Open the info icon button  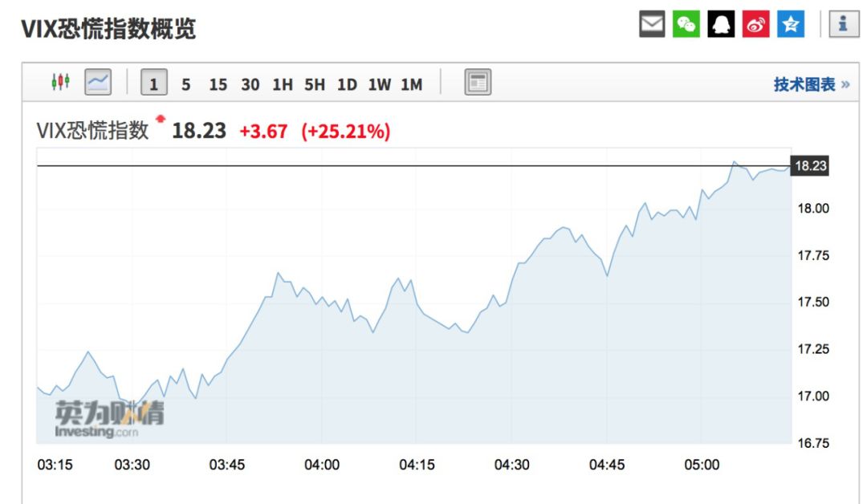[843, 24]
